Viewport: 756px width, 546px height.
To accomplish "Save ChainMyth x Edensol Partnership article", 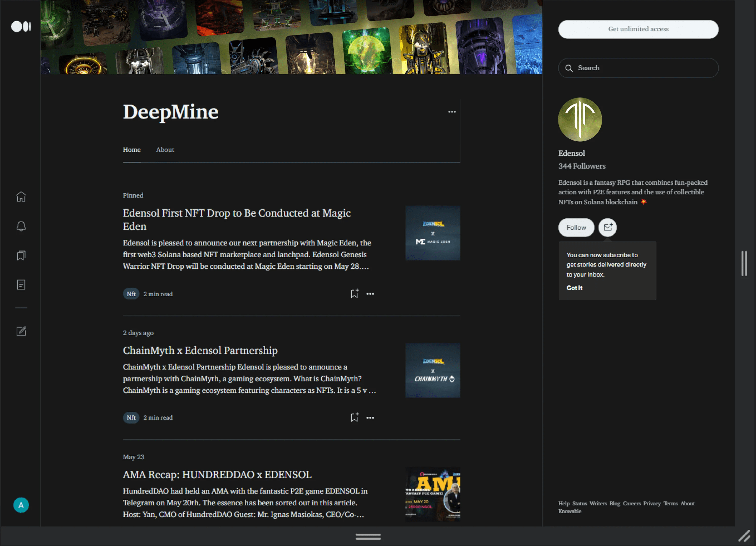I will click(354, 417).
